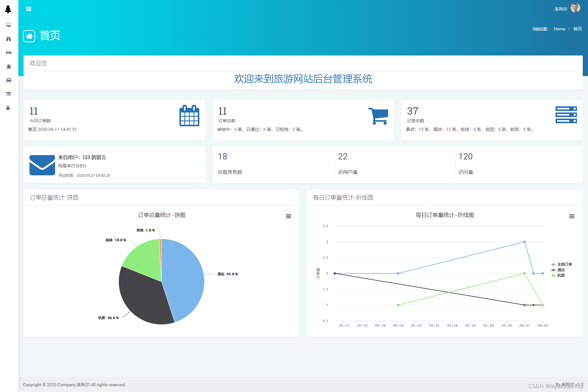Open the line chart export menu
Screen dimensions: 588x392
click(x=571, y=216)
